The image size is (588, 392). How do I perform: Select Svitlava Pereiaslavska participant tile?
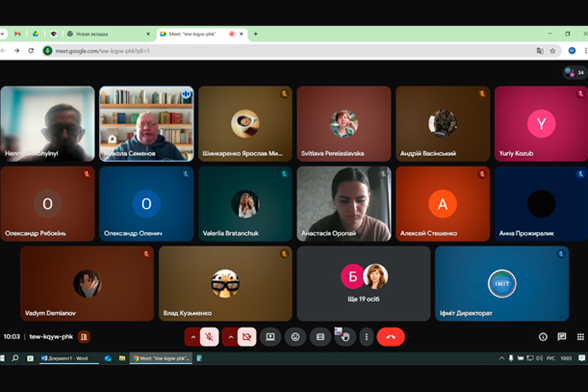[344, 123]
